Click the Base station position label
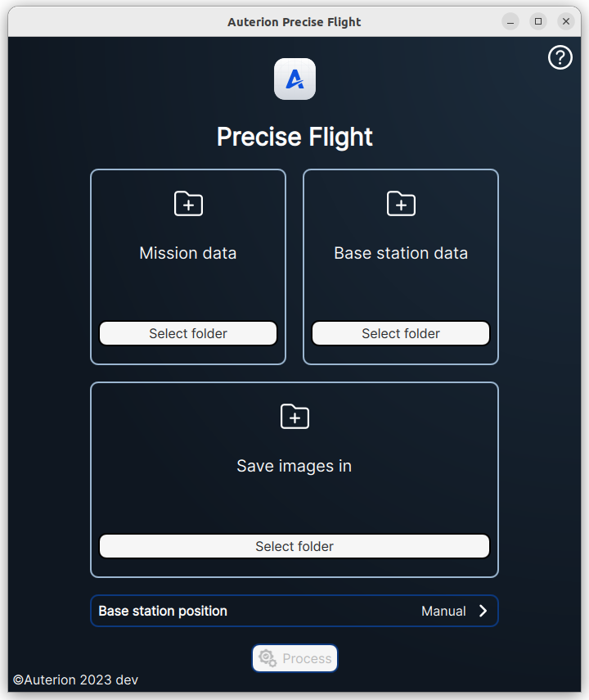The height and width of the screenshot is (700, 589). tap(163, 611)
